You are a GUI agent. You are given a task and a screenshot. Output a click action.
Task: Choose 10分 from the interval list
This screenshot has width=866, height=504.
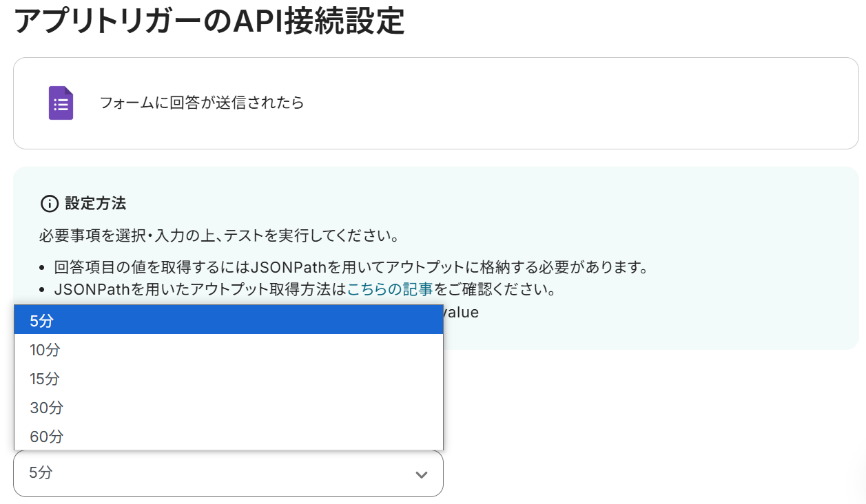229,350
